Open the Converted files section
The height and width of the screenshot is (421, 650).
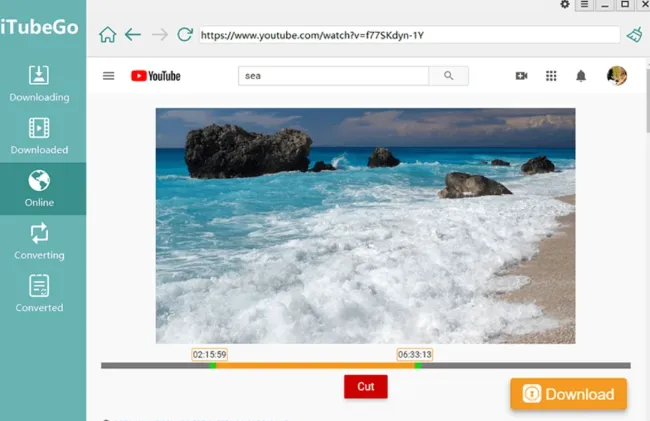click(39, 294)
